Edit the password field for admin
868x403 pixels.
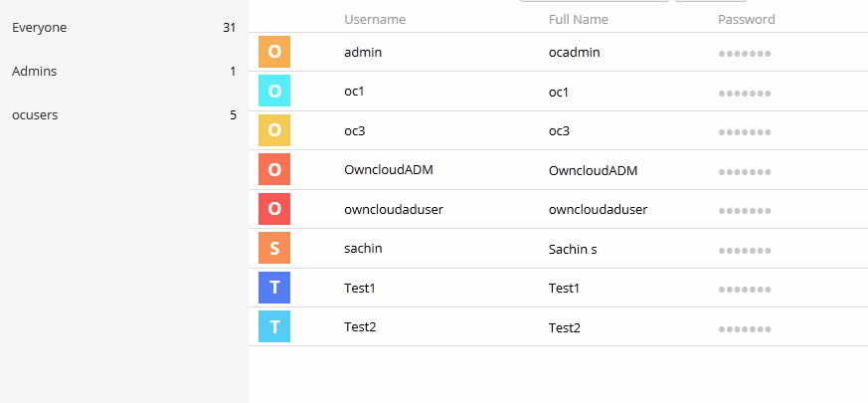click(745, 54)
